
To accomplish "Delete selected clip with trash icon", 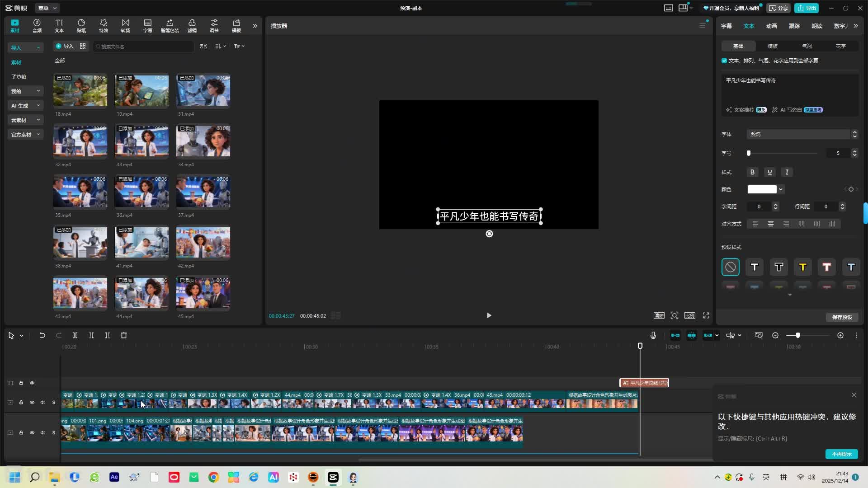I will (124, 335).
